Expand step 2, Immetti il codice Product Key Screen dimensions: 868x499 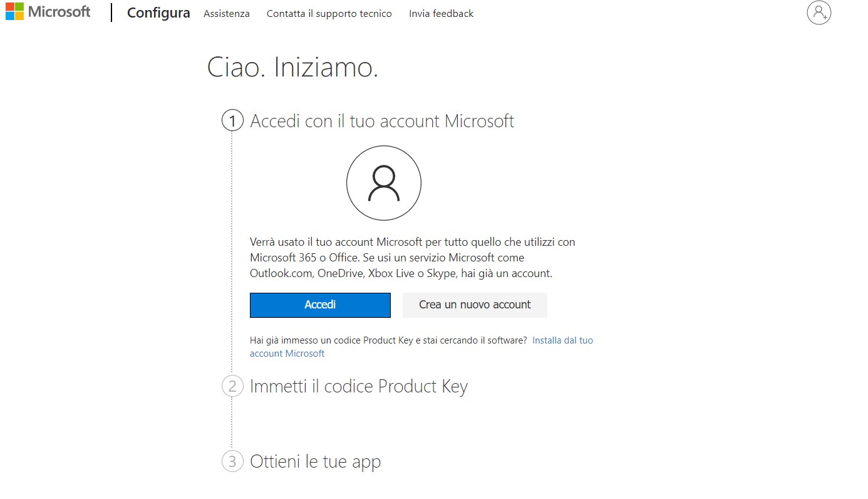[x=358, y=386]
